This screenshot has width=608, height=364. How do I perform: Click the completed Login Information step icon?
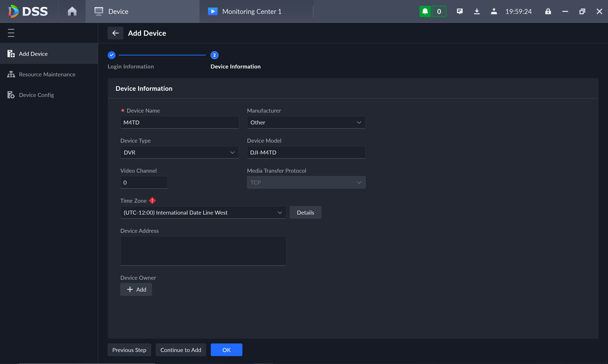(111, 55)
